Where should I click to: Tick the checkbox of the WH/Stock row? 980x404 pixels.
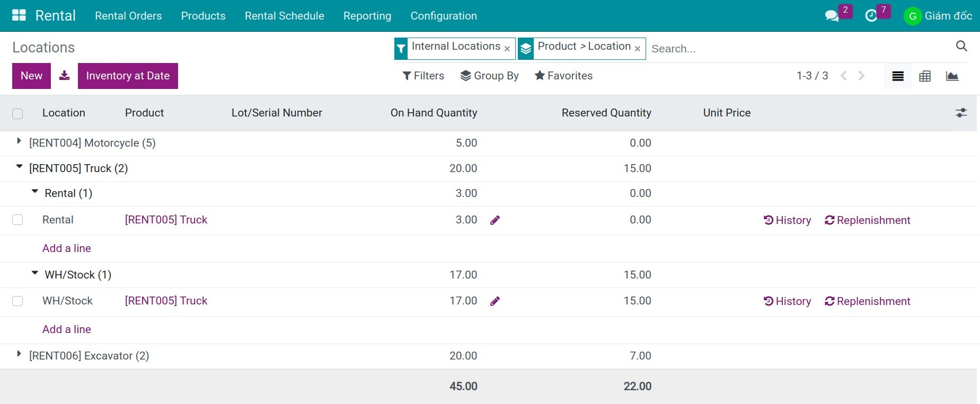17,301
